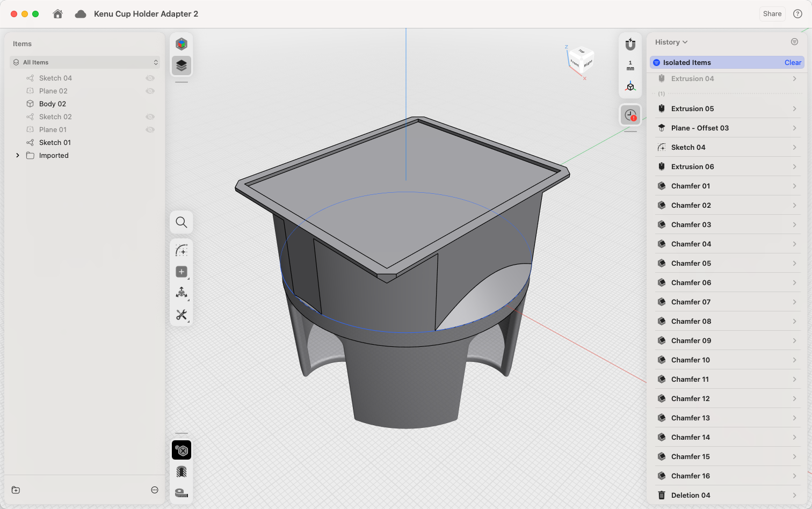Click the Items layers panel icon
812x509 pixels.
[182, 66]
